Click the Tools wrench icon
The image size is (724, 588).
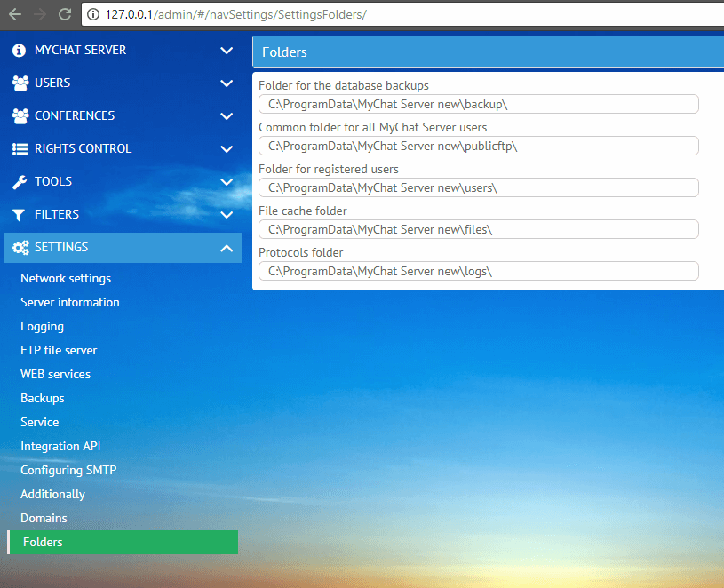[x=20, y=182]
